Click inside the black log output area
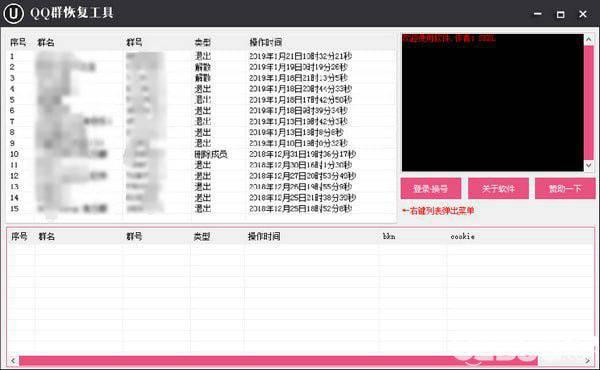Image resolution: width=600 pixels, height=370 pixels. 492,103
